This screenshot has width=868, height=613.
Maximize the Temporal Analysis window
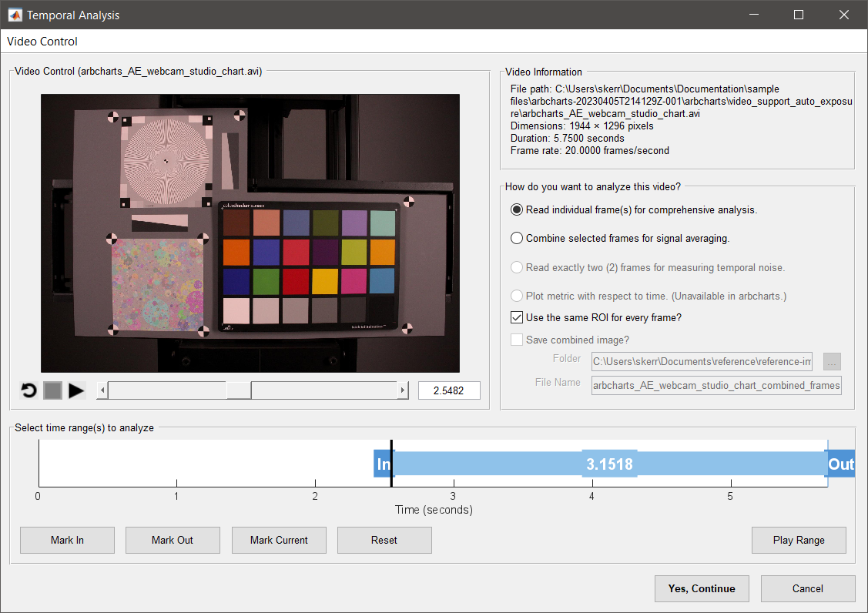click(799, 15)
